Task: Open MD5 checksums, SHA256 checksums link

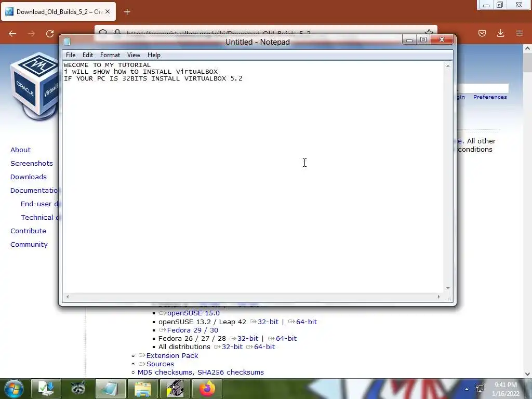Action: tap(201, 373)
